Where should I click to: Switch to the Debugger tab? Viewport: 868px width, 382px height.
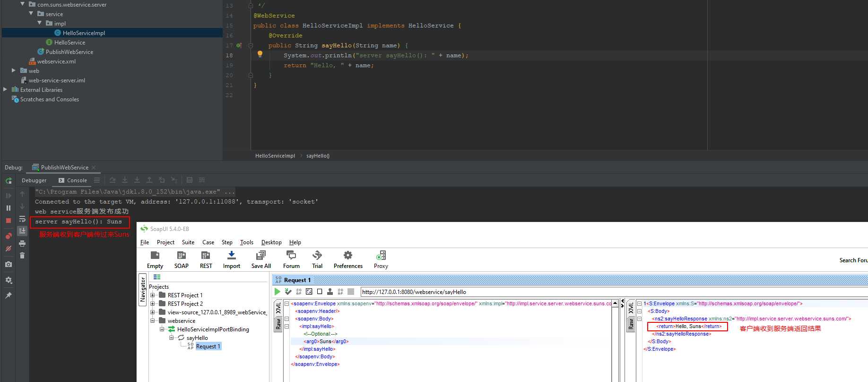[x=34, y=180]
